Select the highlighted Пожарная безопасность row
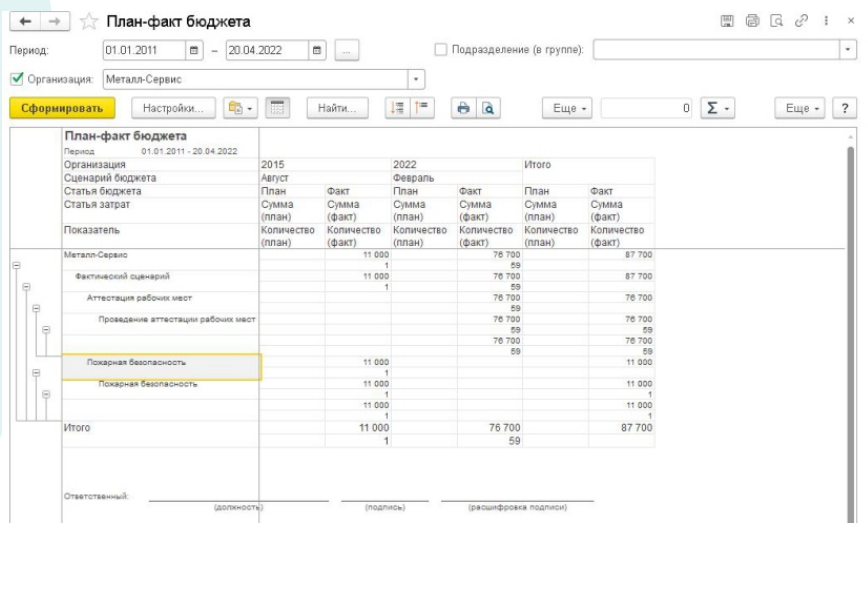This screenshot has height=595, width=868. coord(161,367)
